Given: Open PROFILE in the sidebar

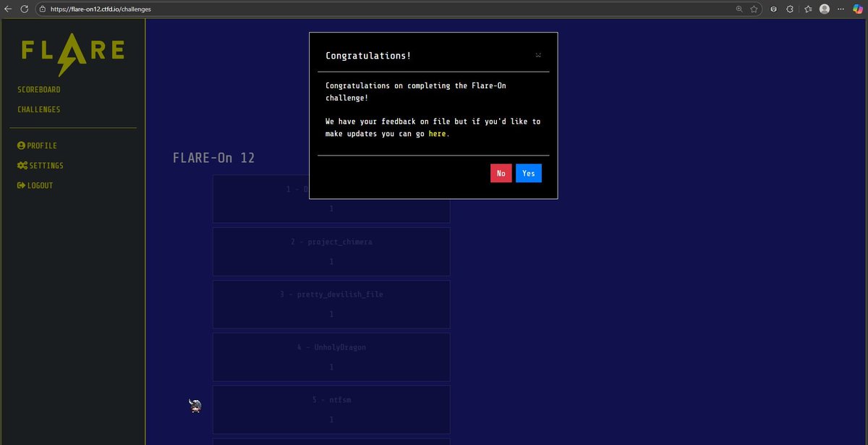Looking at the screenshot, I should 37,145.
